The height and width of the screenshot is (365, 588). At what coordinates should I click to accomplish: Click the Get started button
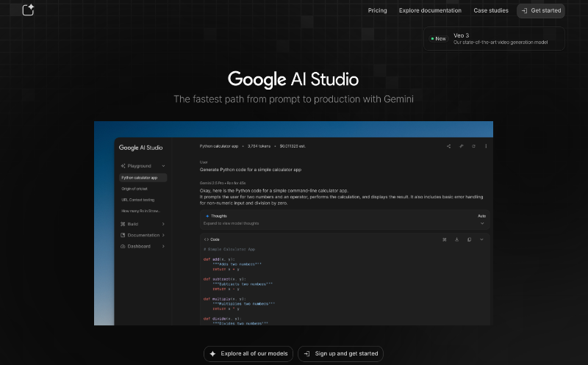point(541,10)
